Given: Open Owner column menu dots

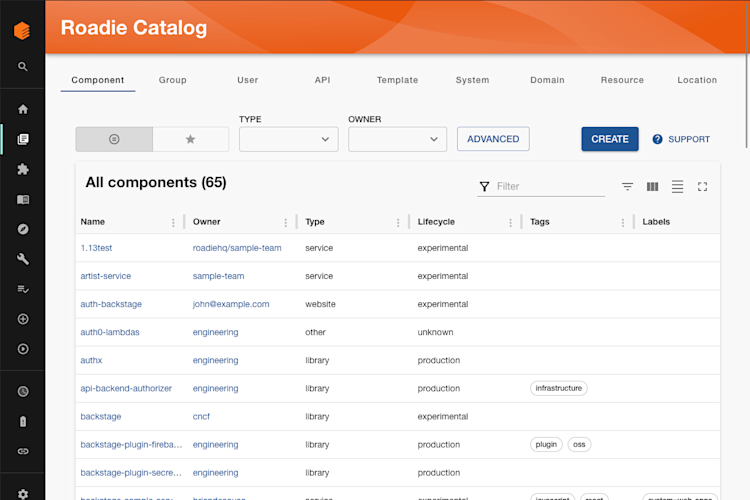Looking at the screenshot, I should 286,222.
